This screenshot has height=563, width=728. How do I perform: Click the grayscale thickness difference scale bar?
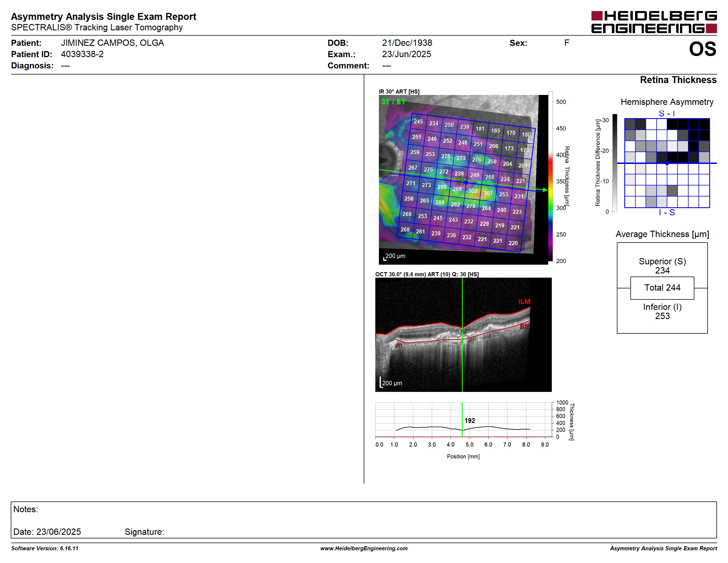pos(615,163)
